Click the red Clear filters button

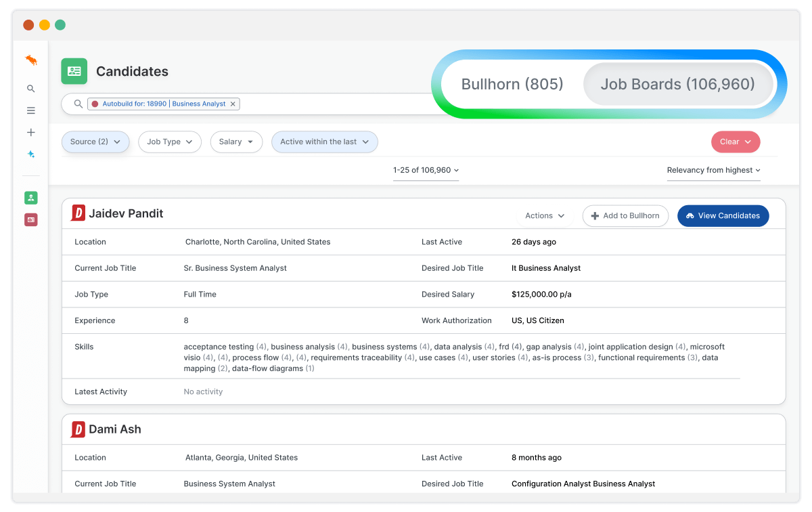click(x=736, y=142)
